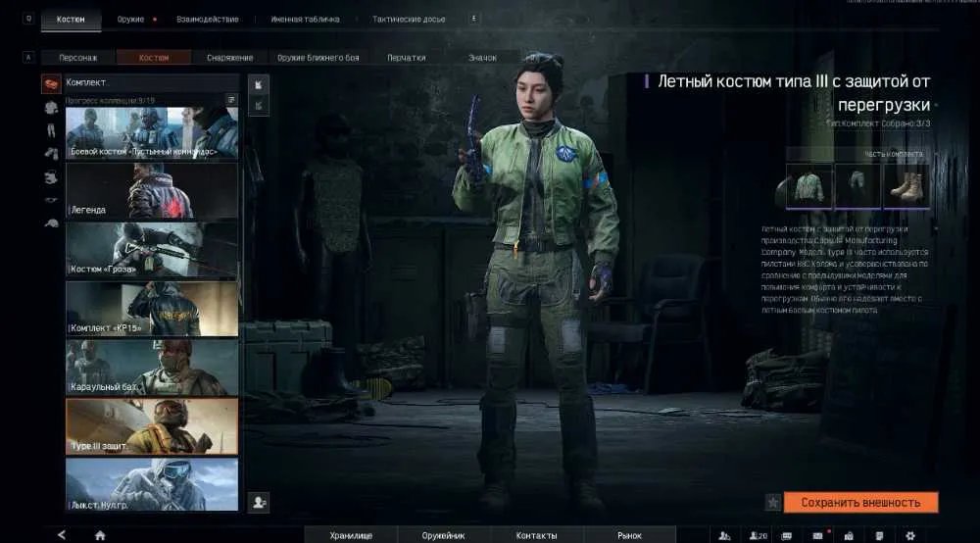The height and width of the screenshot is (543, 980).
Task: Open Персонаж sub-tab
Action: click(x=78, y=58)
